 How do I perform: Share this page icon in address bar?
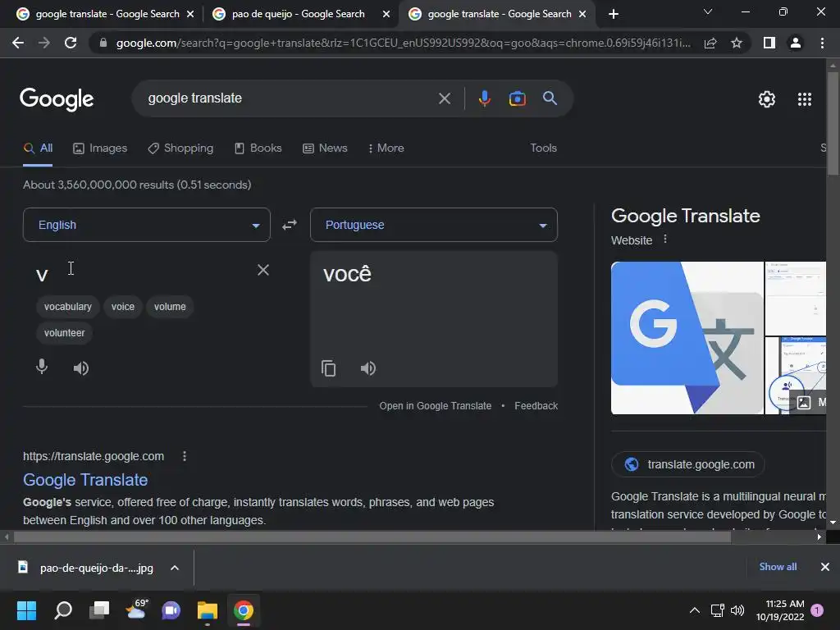(710, 43)
